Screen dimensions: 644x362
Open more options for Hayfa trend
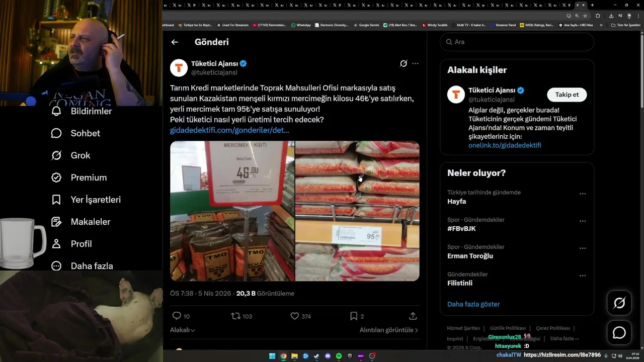[x=582, y=194]
